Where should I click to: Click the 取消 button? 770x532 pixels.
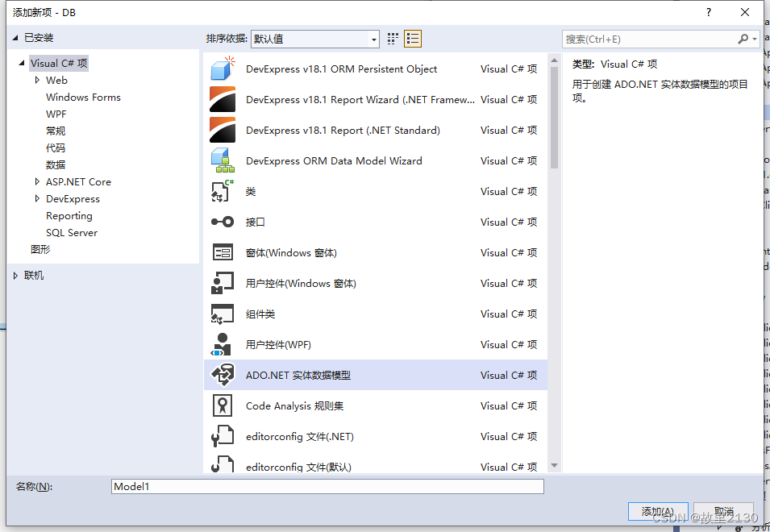(x=723, y=511)
